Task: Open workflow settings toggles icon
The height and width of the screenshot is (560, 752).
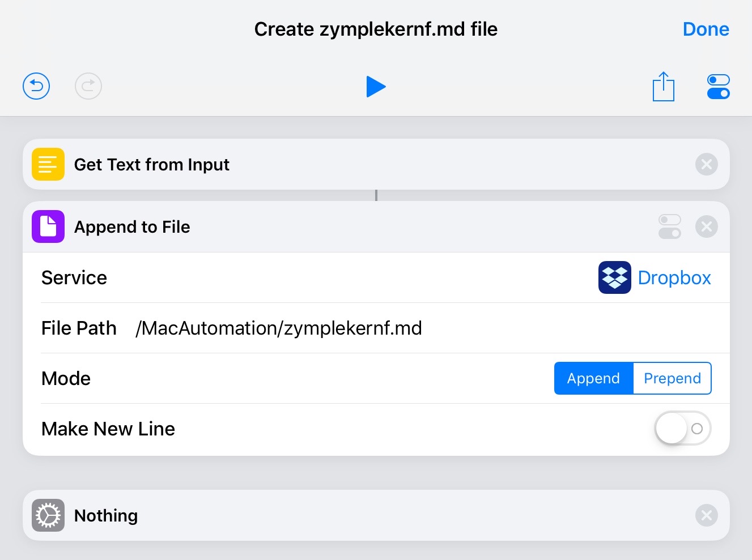Action: click(x=719, y=87)
